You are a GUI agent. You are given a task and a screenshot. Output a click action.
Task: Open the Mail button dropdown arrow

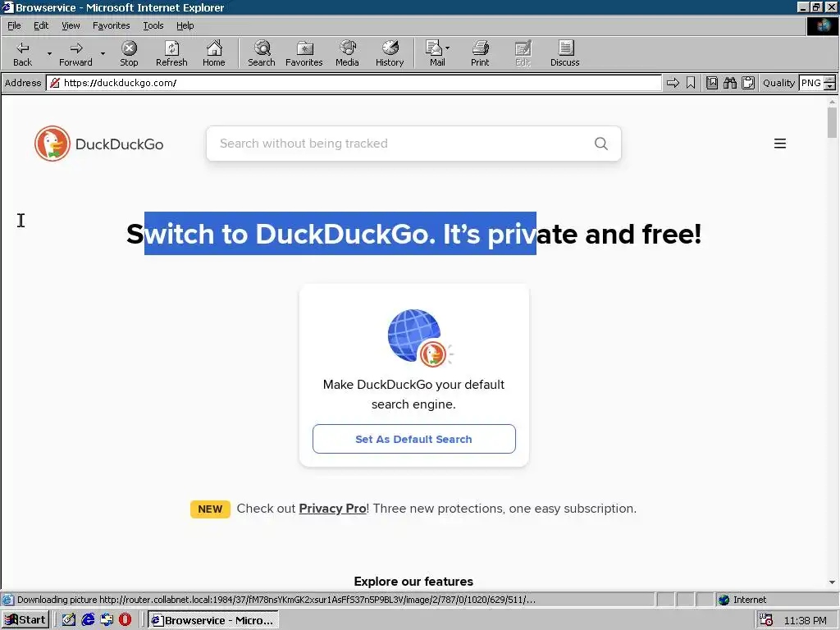pos(447,48)
